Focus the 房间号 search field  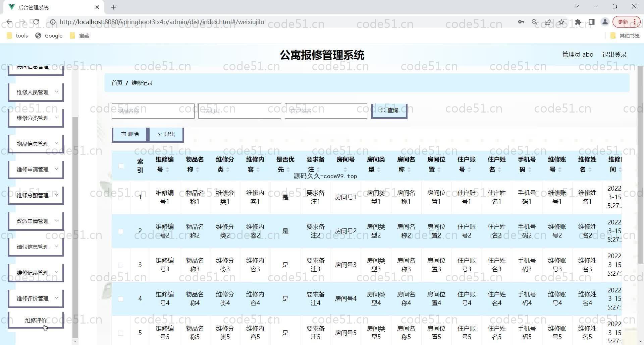point(239,111)
